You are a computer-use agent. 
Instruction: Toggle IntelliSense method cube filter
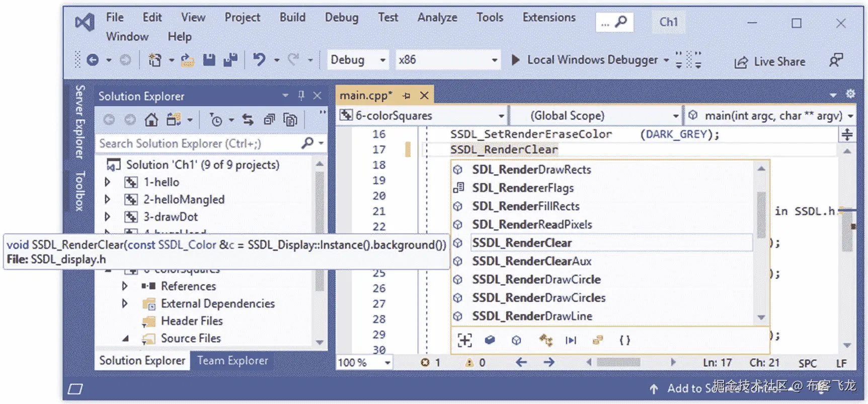[516, 341]
